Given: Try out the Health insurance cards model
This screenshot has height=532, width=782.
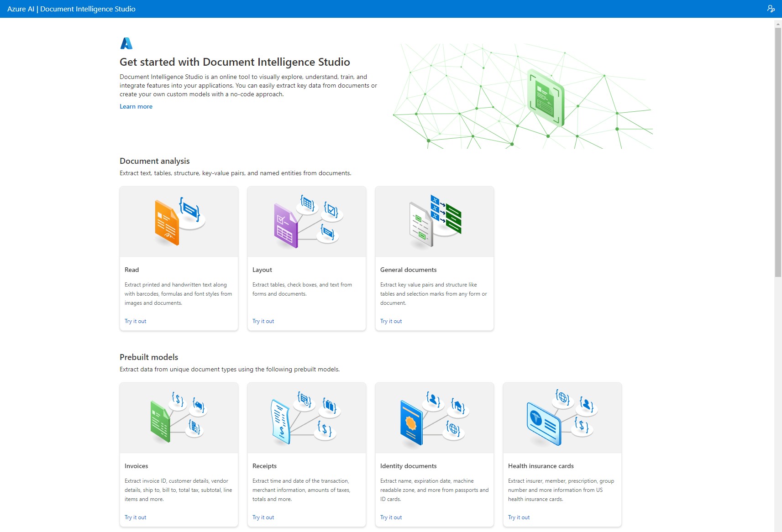Looking at the screenshot, I should [519, 517].
